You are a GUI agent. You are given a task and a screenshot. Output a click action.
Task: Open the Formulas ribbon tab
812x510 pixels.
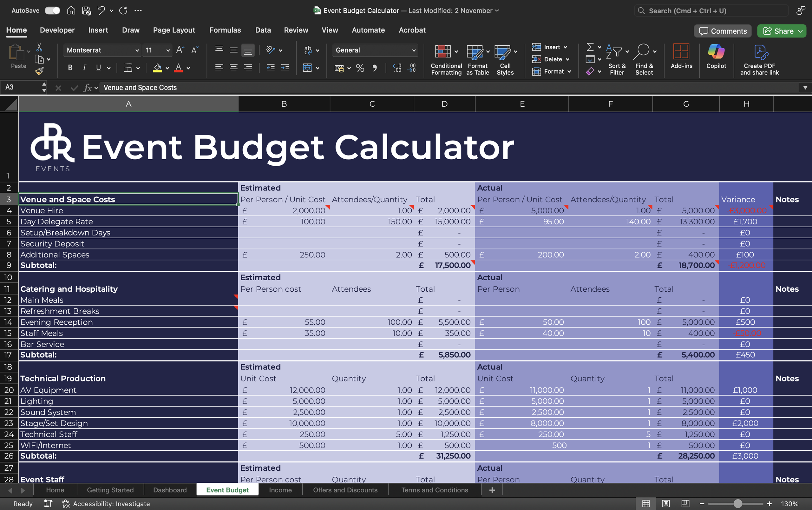click(225, 30)
